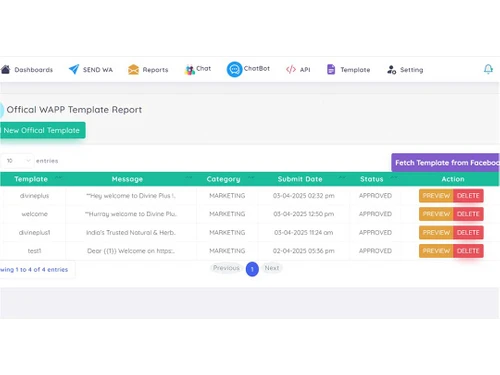Open the ChatBot menu item
Viewport: 500px width, 375px height.
click(257, 68)
